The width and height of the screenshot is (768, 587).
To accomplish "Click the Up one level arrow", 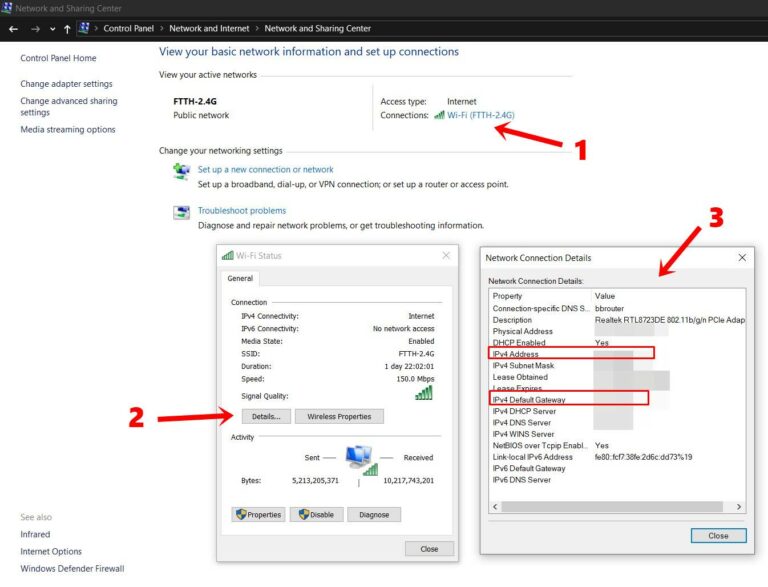I will click(67, 29).
